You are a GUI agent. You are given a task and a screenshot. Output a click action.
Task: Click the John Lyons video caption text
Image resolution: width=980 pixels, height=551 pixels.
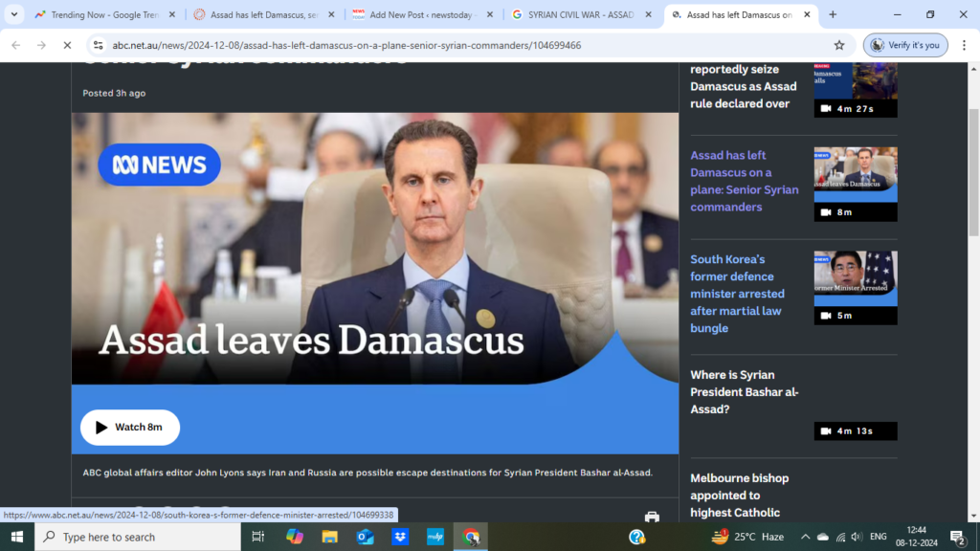point(367,473)
